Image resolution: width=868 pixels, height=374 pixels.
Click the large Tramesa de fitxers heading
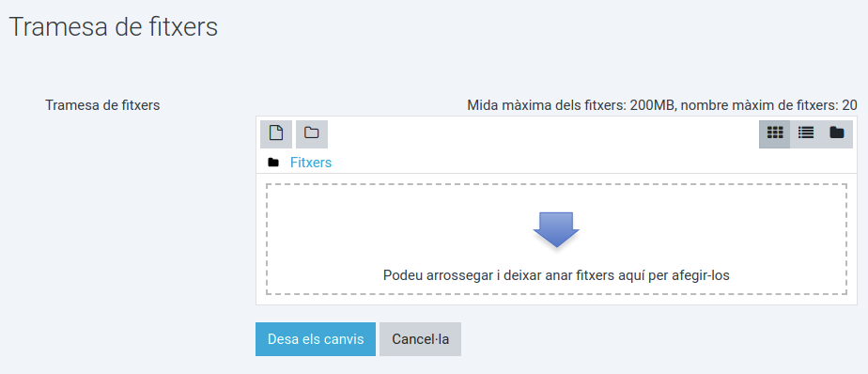coord(114,26)
